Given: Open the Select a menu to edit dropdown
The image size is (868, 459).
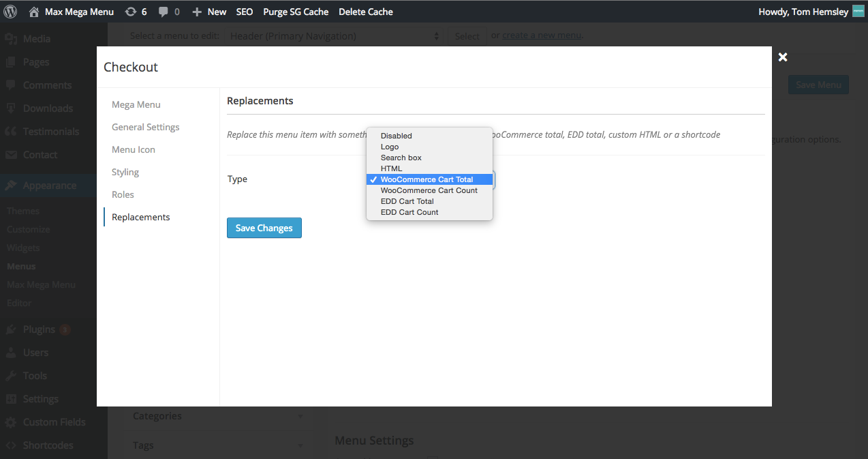Looking at the screenshot, I should pos(333,36).
